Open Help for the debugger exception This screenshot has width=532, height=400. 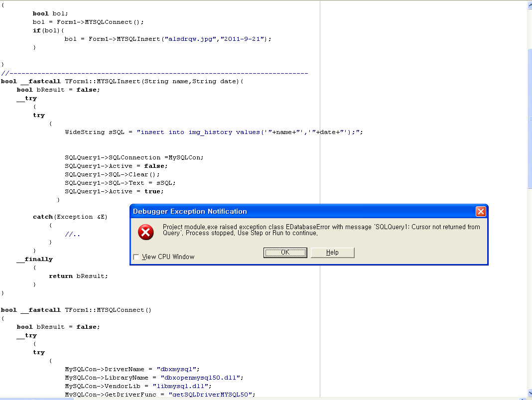click(x=332, y=253)
